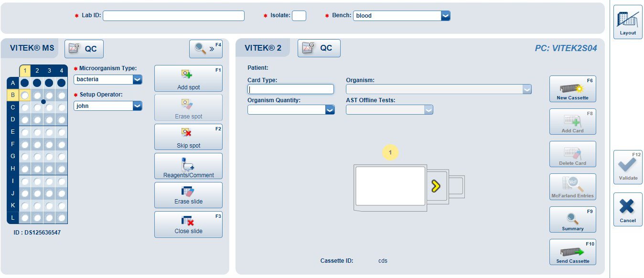Expand the Setup Operator dropdown

click(x=138, y=106)
